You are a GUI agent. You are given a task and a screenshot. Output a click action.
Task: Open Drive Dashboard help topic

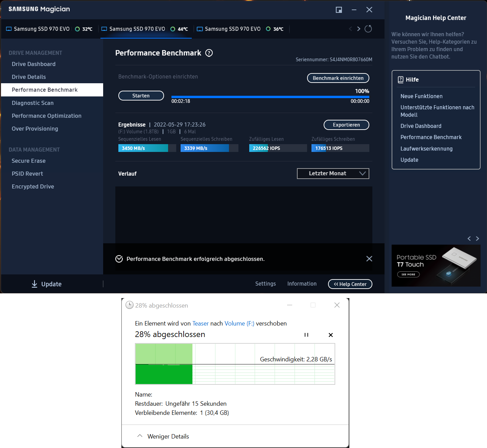point(421,126)
